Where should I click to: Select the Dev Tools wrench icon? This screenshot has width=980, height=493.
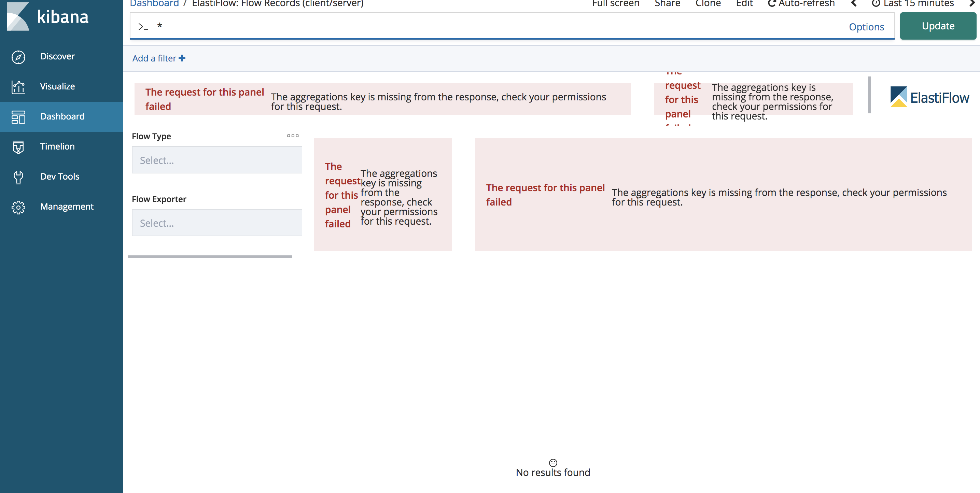pyautogui.click(x=18, y=177)
